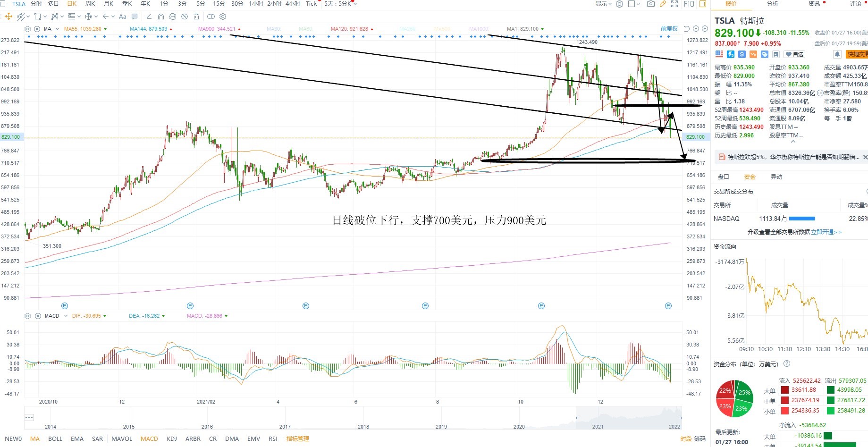Collapse the quote details panel chevron
Viewport: 868px width, 447px height.
pyautogui.click(x=793, y=141)
